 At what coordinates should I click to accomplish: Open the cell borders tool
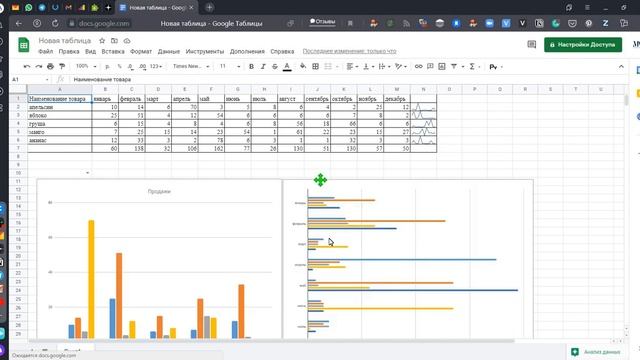pyautogui.click(x=315, y=67)
